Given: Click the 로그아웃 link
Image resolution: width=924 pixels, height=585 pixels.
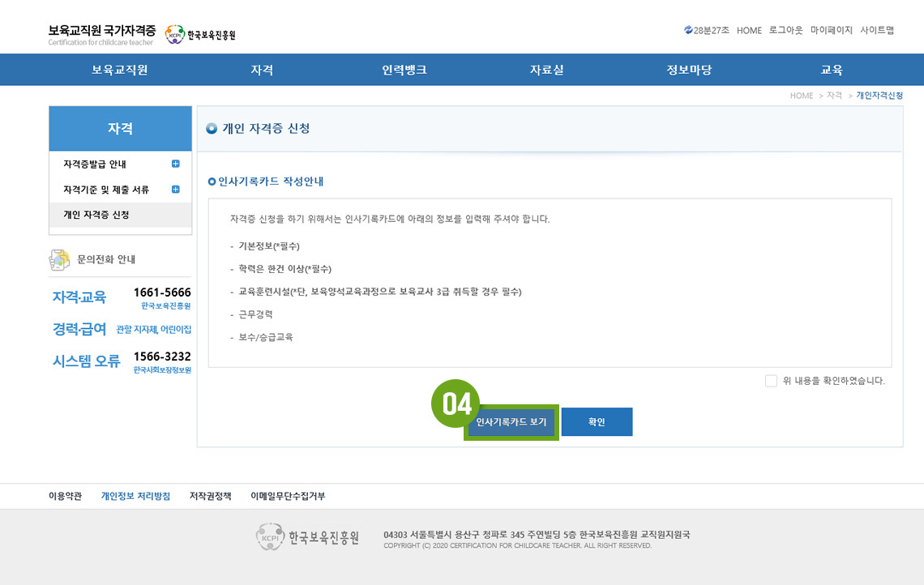Looking at the screenshot, I should [x=785, y=30].
